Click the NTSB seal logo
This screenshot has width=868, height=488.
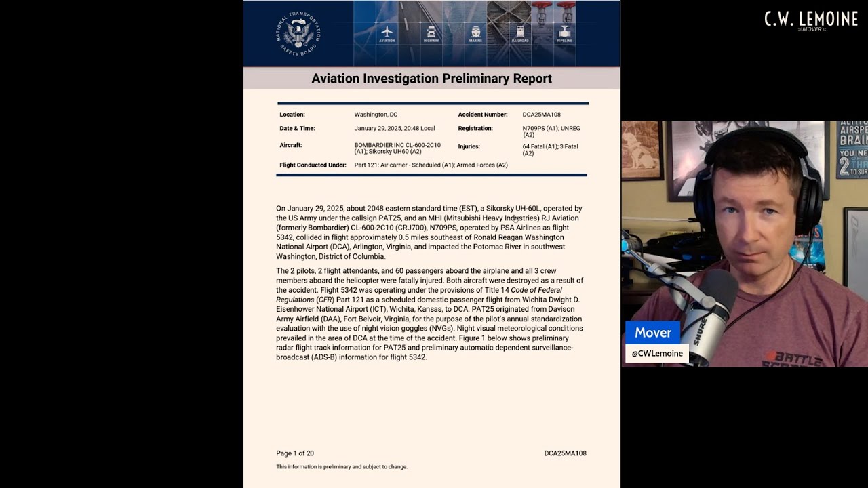coord(298,33)
